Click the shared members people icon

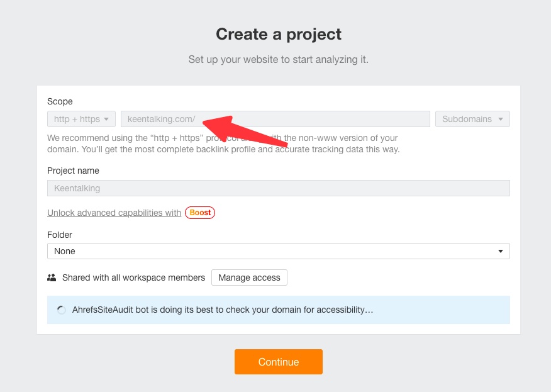(52, 277)
